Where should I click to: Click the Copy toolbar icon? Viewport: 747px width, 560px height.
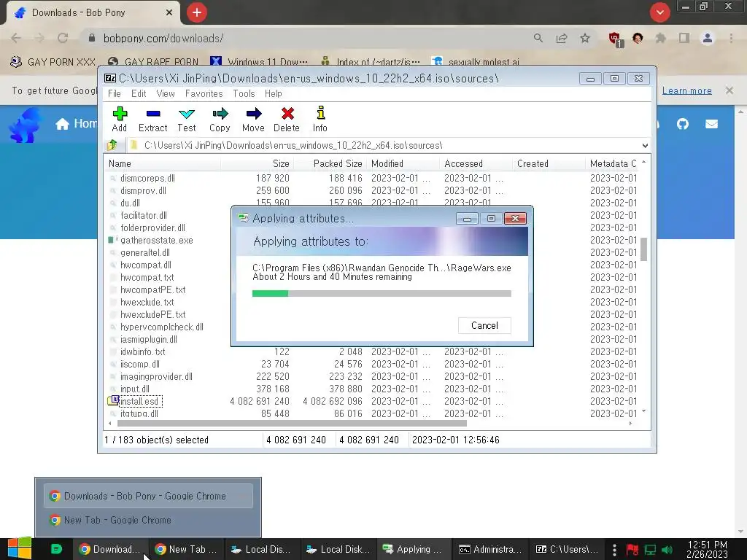220,119
